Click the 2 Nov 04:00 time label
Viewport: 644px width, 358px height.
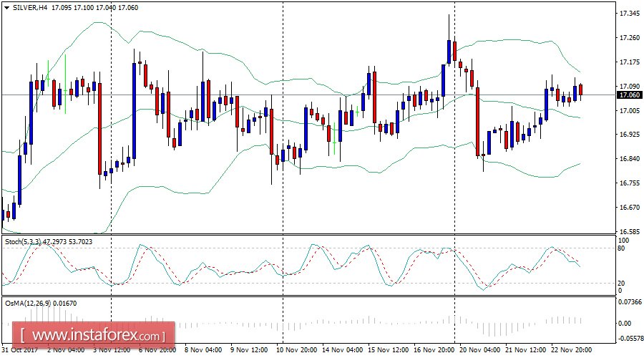click(x=66, y=350)
